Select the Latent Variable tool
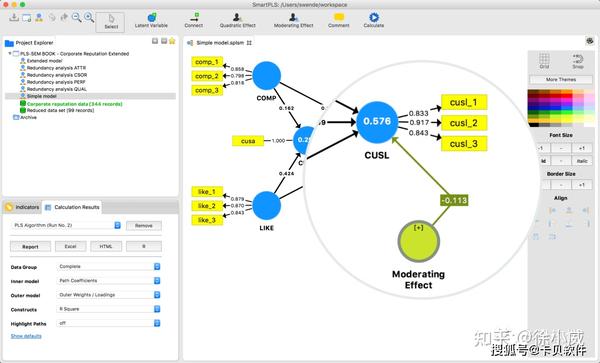Screen dimensions: 600x363 pos(151,20)
